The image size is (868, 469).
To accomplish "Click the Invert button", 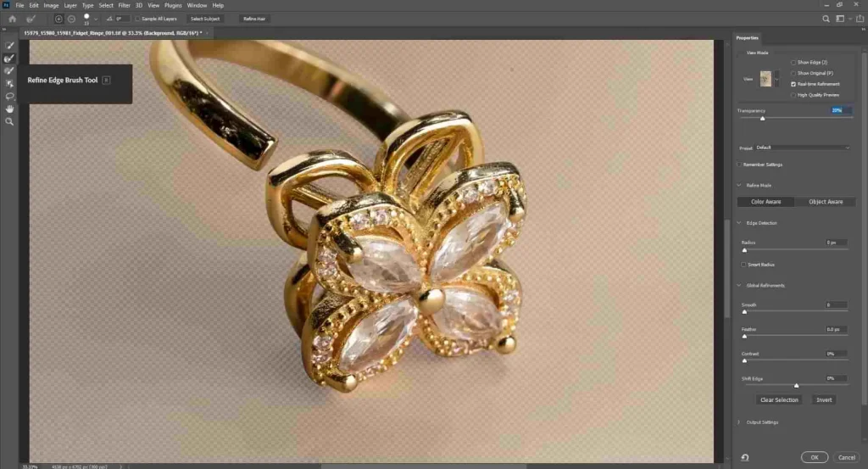I will 824,399.
